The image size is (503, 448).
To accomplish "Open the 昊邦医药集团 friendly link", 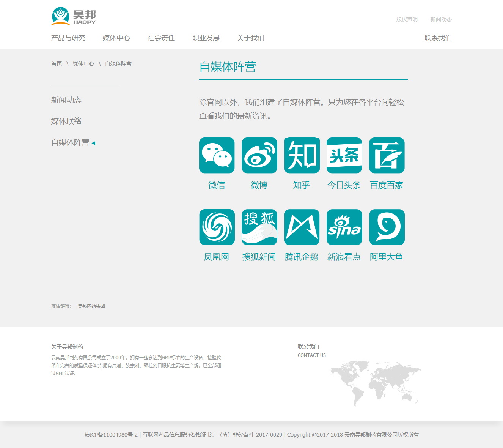I will [91, 306].
